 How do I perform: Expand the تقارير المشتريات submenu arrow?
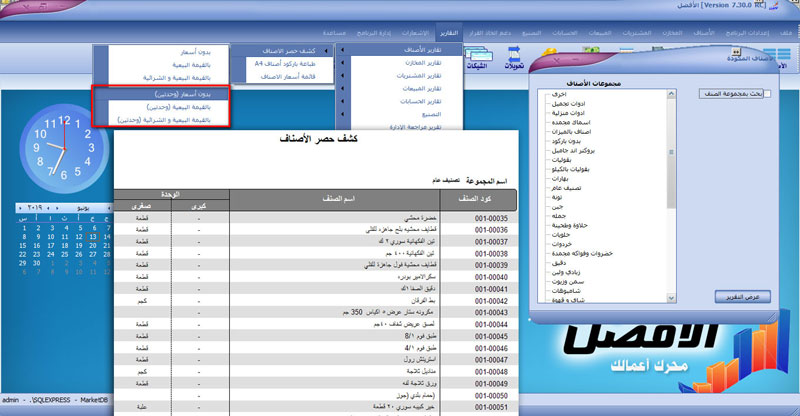point(342,76)
